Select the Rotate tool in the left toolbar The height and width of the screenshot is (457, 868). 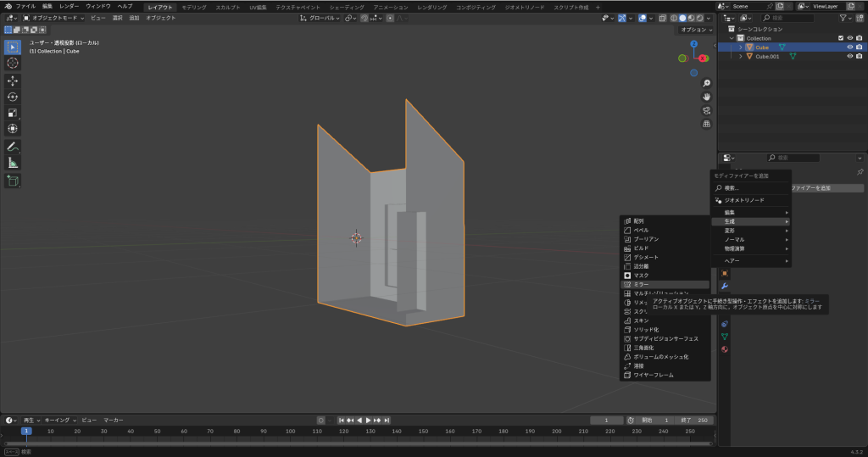(13, 97)
